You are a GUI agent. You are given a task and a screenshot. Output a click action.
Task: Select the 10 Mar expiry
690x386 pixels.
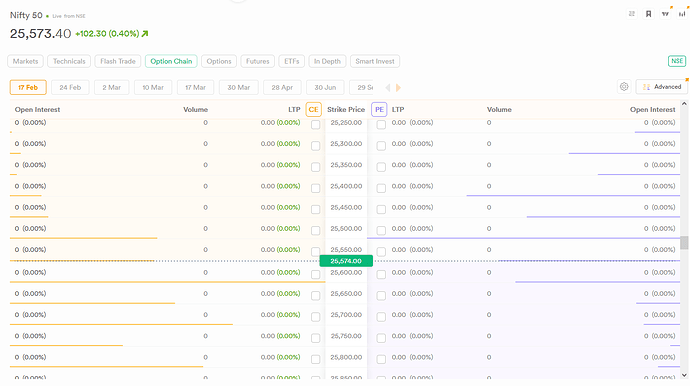[x=153, y=87]
